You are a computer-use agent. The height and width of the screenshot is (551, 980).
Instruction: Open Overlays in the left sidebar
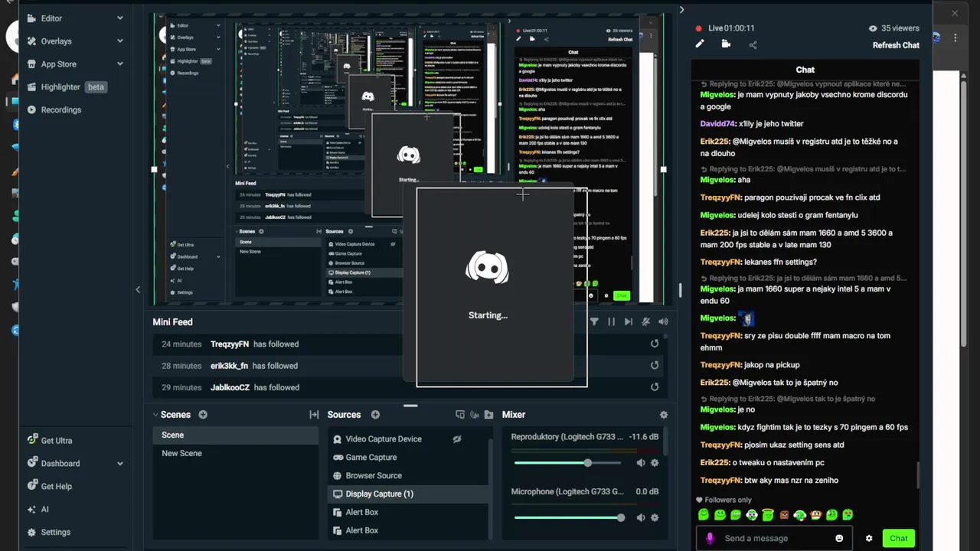56,41
